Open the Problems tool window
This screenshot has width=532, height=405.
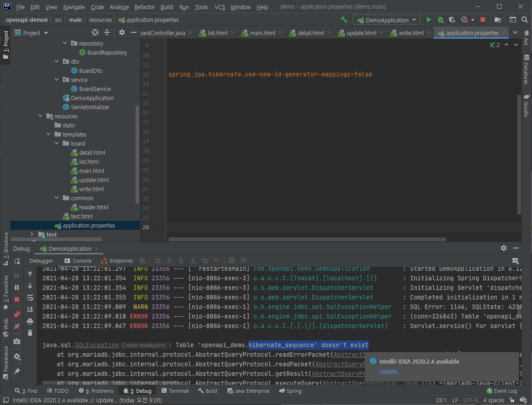click(96, 391)
